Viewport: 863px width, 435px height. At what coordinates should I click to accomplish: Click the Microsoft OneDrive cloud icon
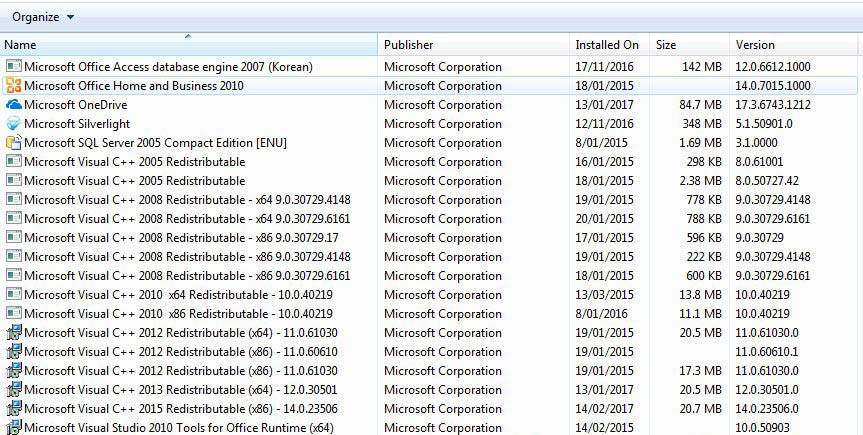click(14, 104)
